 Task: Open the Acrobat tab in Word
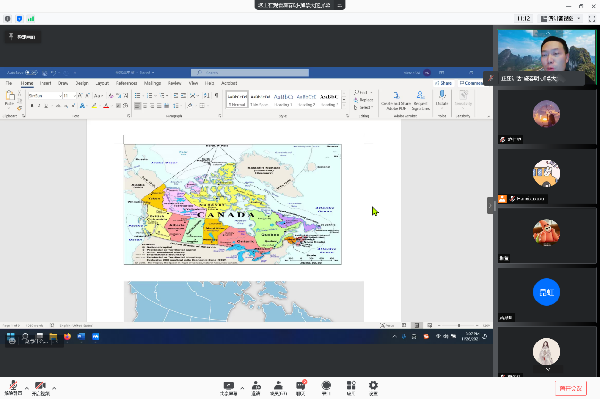click(x=229, y=83)
